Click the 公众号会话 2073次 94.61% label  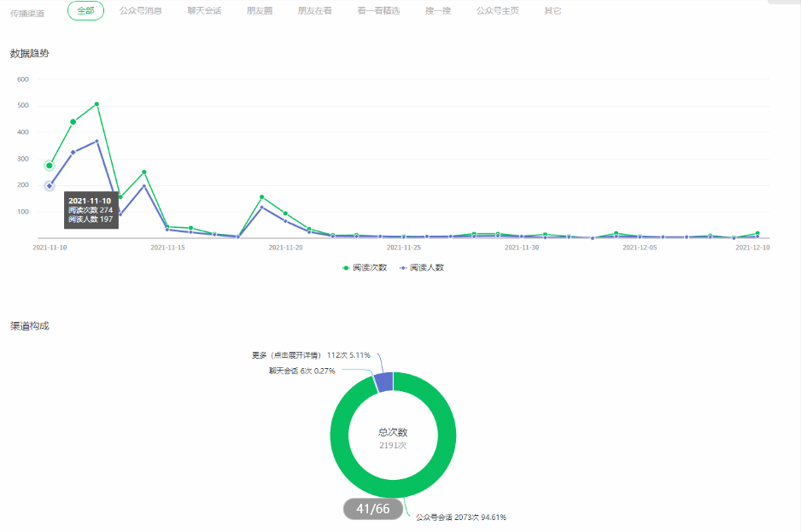[466, 517]
